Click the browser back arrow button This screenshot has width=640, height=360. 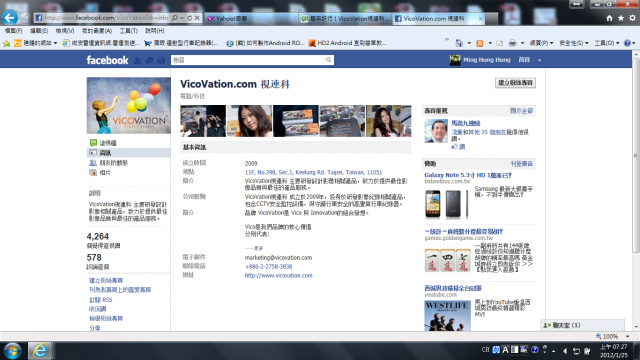[9, 18]
